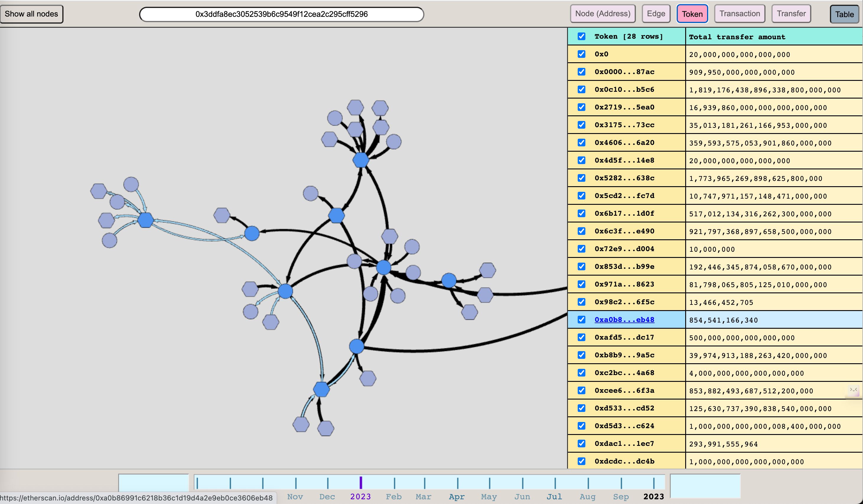Select token row 0x6b17...1d0f
Screen dimensions: 863x504
715,214
